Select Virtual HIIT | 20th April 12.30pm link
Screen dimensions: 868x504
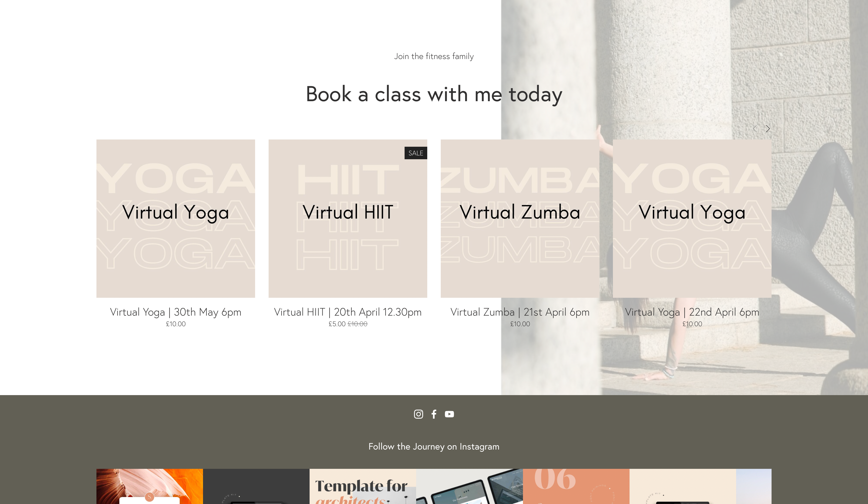point(348,312)
